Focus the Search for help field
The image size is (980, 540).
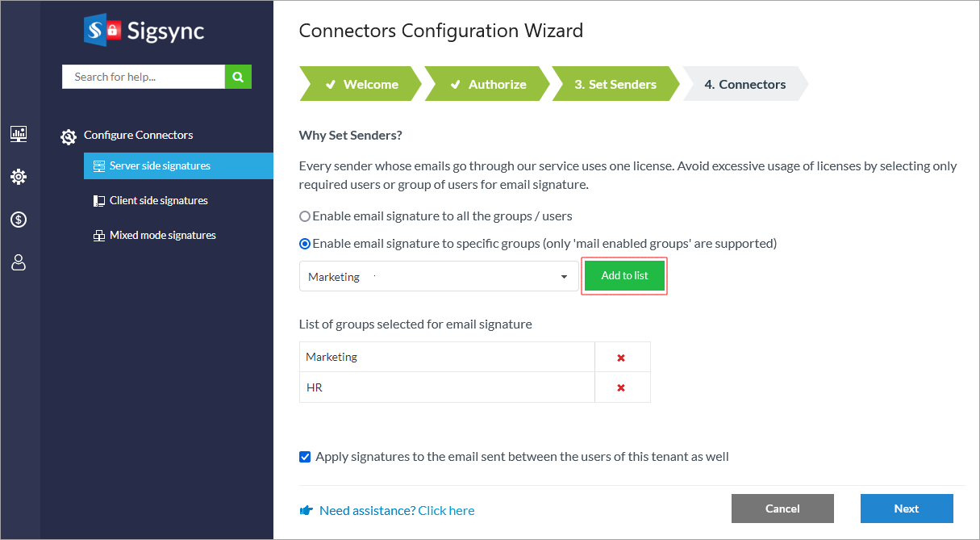click(143, 77)
